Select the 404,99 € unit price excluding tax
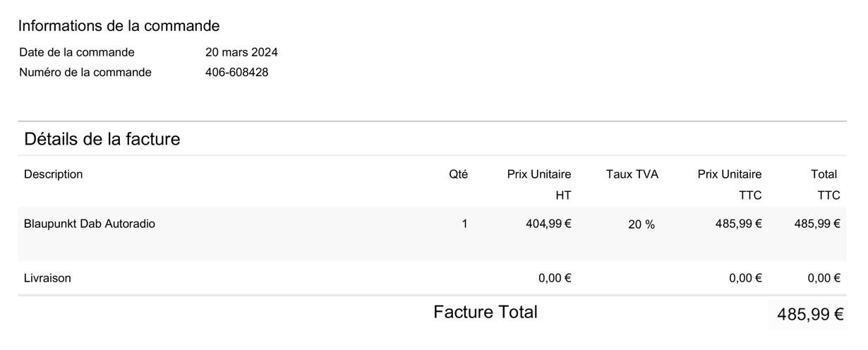Image resolution: width=868 pixels, height=350 pixels. [548, 224]
